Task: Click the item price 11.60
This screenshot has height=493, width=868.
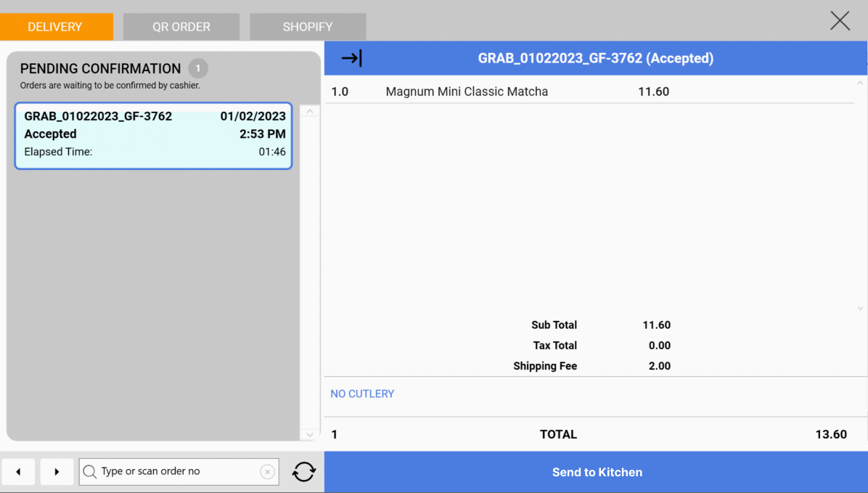Action: click(x=653, y=91)
